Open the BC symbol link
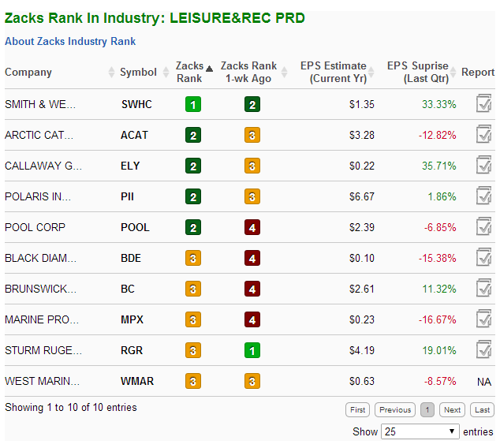 click(128, 289)
